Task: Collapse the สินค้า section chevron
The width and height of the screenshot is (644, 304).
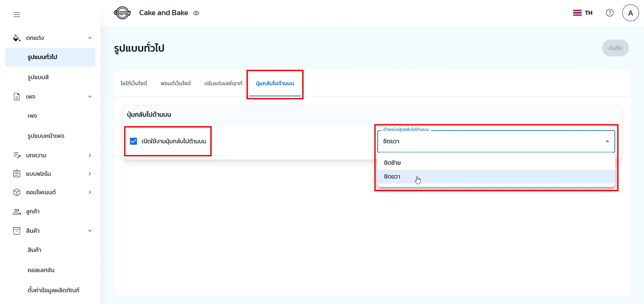Action: (x=90, y=231)
